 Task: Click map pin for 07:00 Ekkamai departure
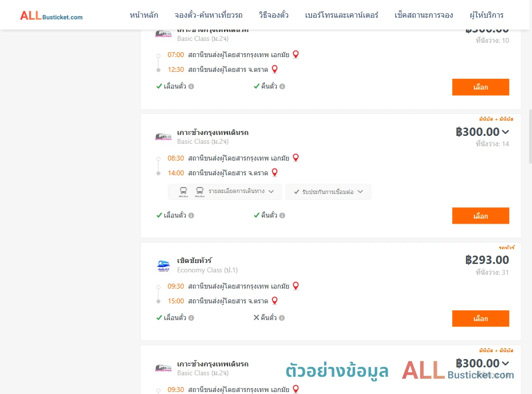[296, 54]
